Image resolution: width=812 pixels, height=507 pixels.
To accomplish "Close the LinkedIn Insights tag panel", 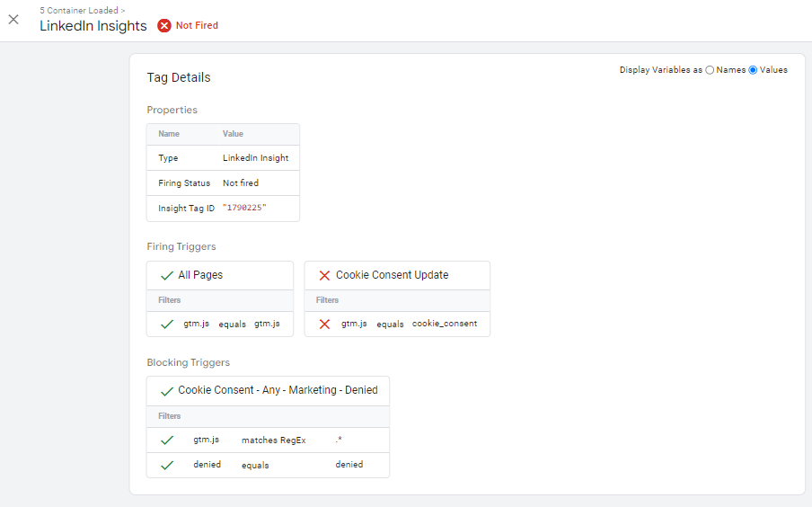I will pos(13,20).
